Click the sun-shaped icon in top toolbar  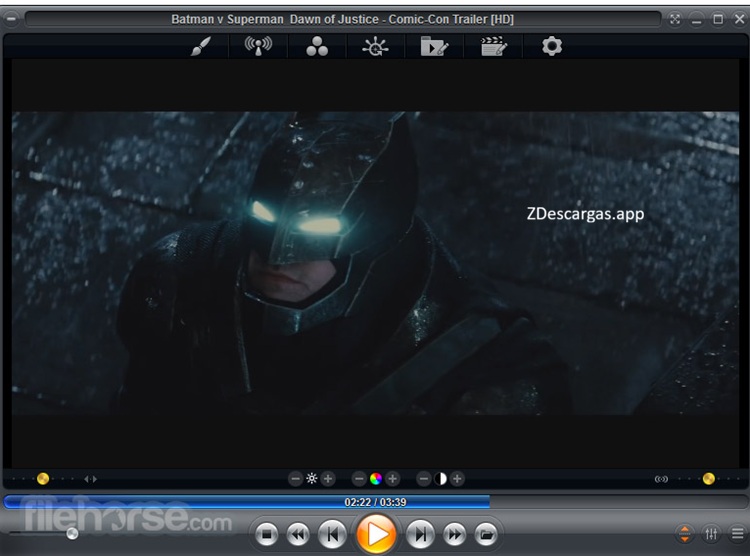pos(375,46)
